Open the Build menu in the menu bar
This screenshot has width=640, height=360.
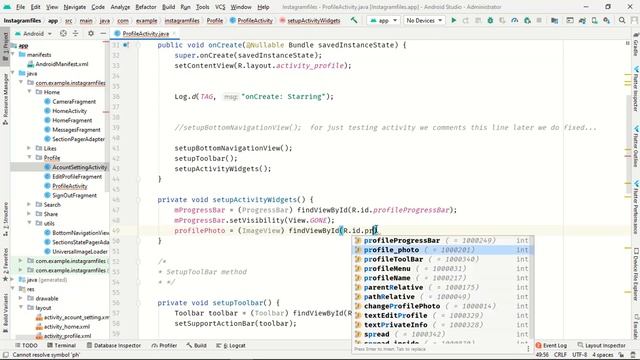(x=169, y=7)
